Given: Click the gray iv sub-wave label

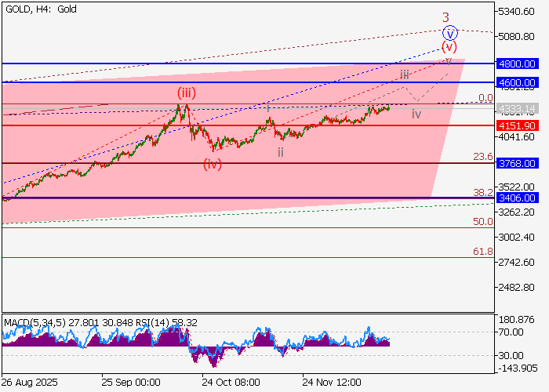Looking at the screenshot, I should [x=416, y=114].
